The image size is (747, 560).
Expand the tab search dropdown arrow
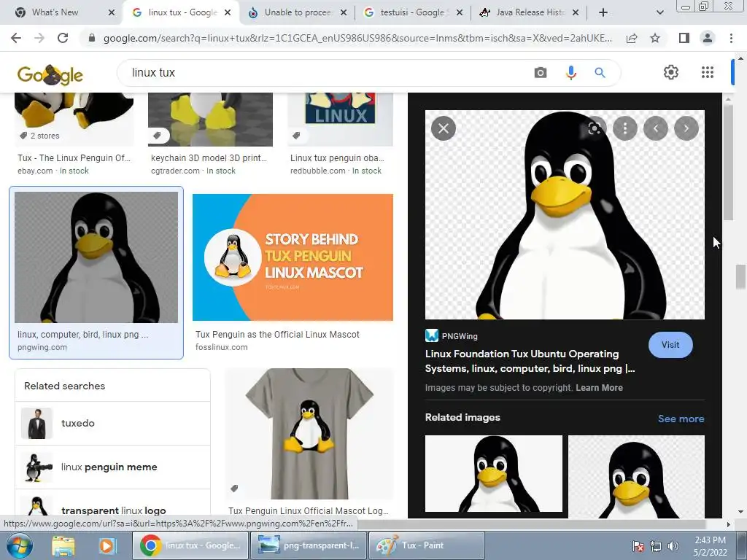pyautogui.click(x=659, y=12)
